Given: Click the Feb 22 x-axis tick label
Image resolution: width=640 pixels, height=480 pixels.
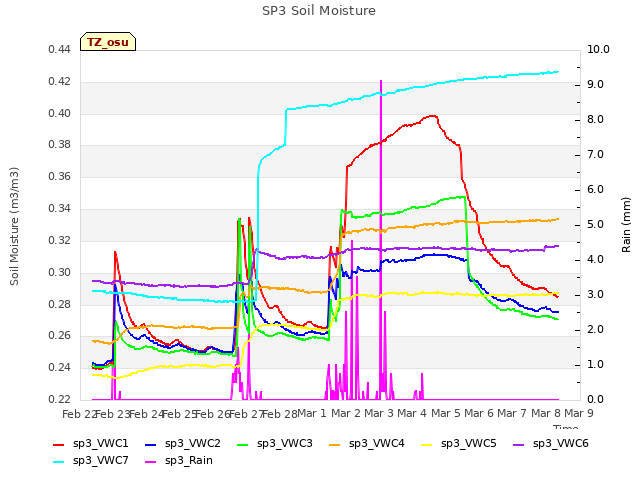Looking at the screenshot, I should tap(79, 414).
